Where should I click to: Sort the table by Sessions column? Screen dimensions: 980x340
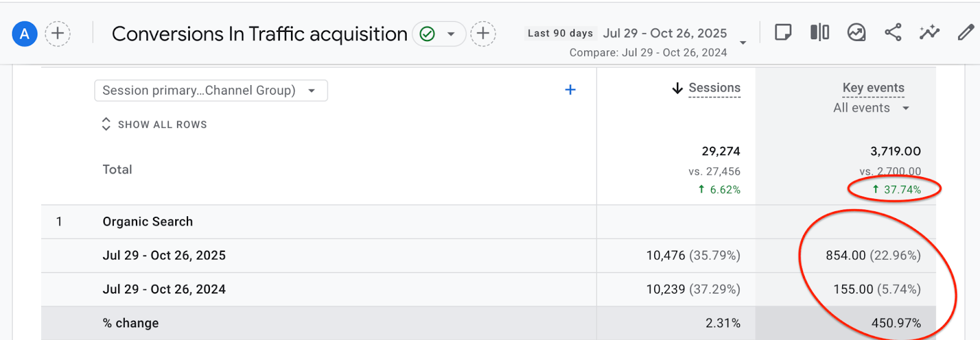point(714,88)
